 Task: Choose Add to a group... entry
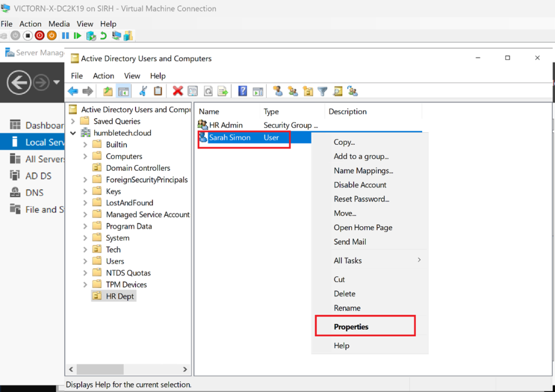point(370,156)
